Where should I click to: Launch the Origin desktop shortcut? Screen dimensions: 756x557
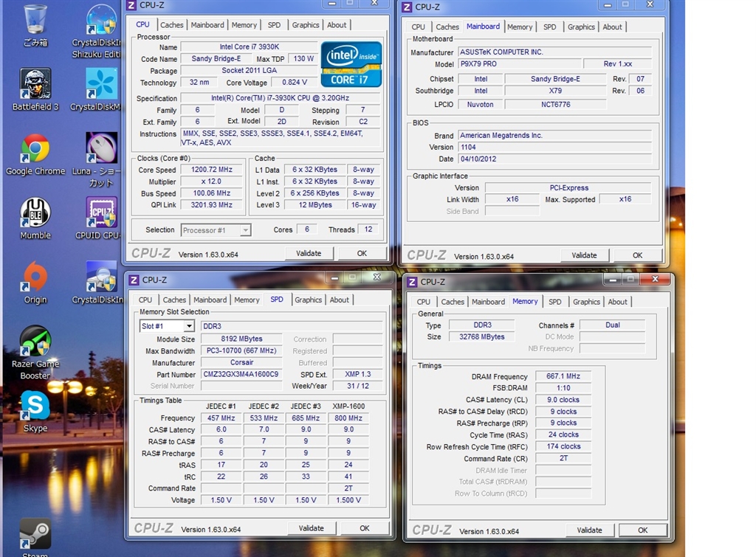35,278
